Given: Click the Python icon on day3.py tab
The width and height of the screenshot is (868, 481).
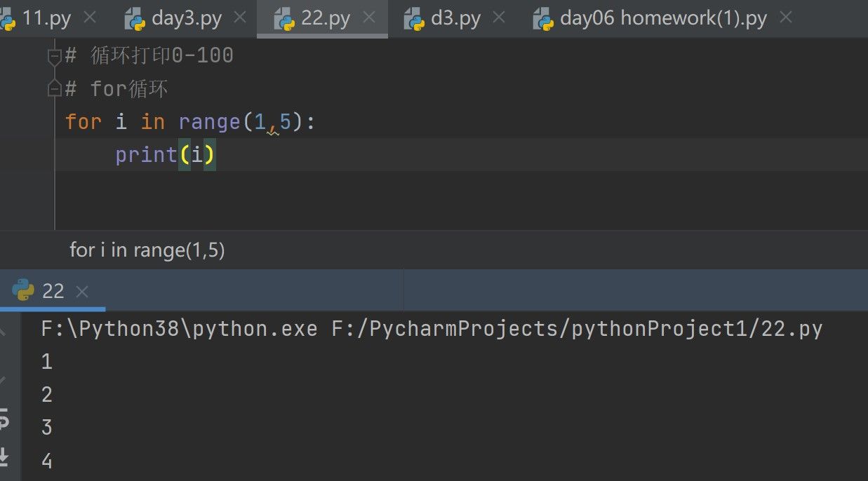Looking at the screenshot, I should pos(135,19).
